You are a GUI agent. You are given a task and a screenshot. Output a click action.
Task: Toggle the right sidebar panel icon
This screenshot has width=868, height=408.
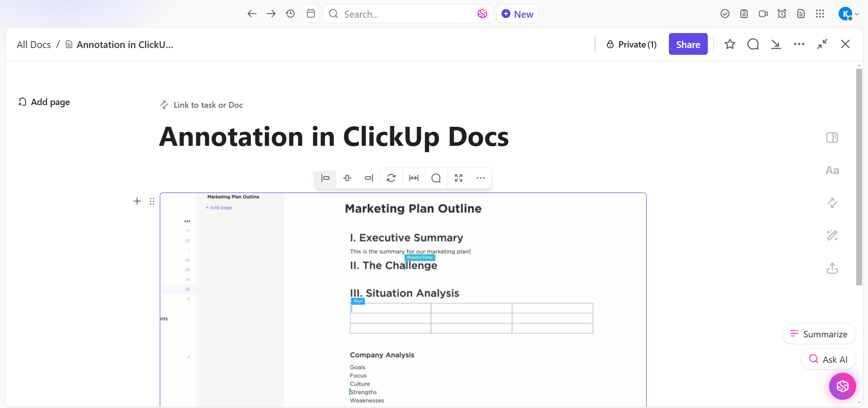click(832, 138)
